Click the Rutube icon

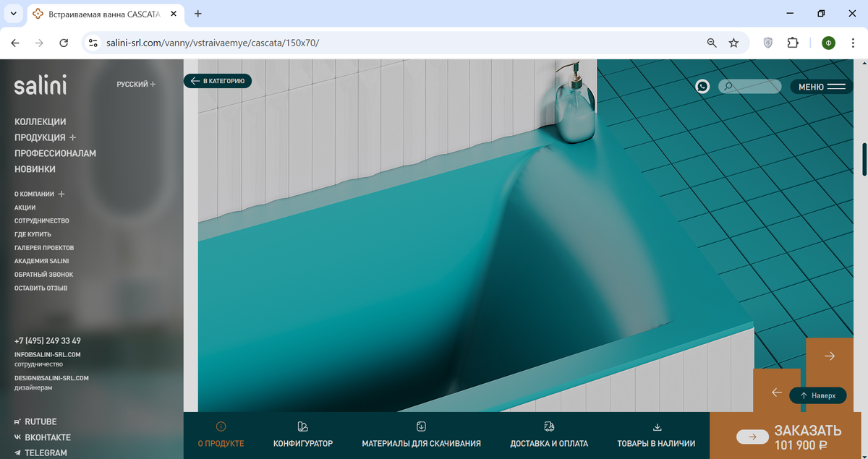(17, 422)
